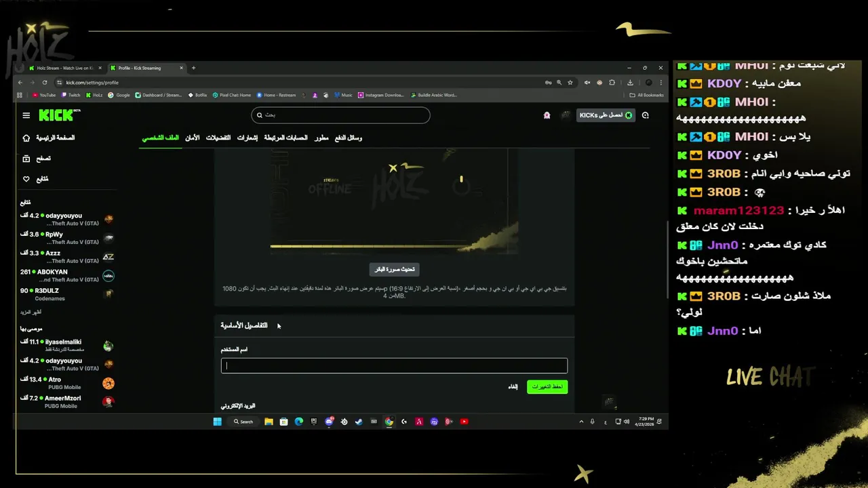This screenshot has width=868, height=488.
Task: Open the تصفح browse link in the sidebar
Action: coord(43,159)
